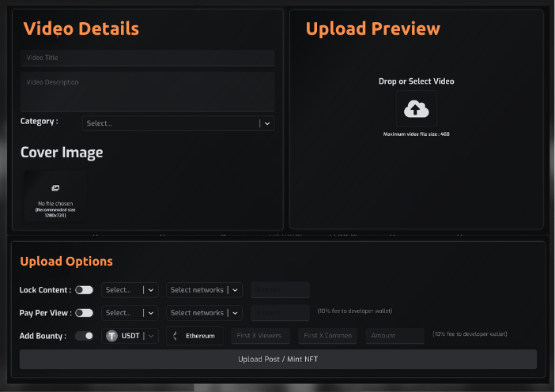Click into the Video Title field
The height and width of the screenshot is (392, 555).
147,58
